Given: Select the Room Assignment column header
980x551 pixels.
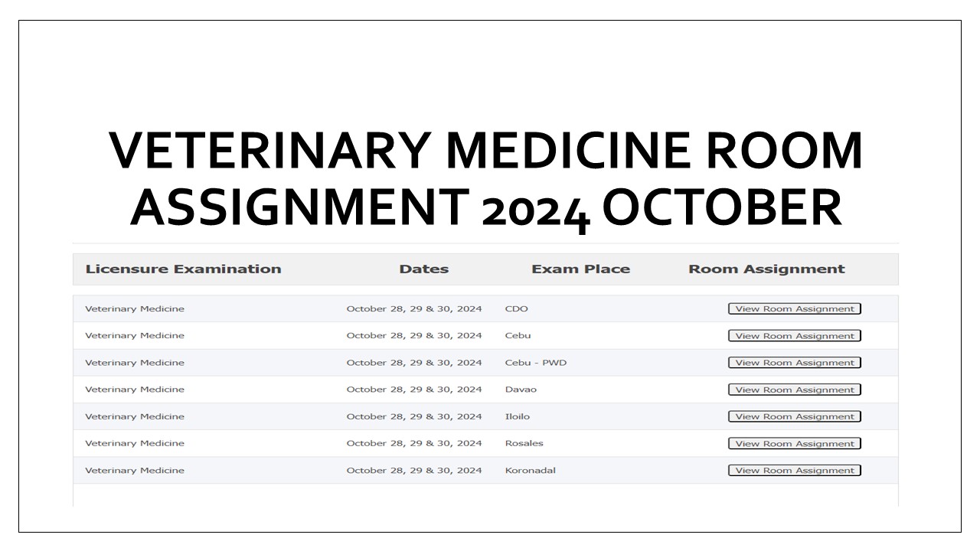Looking at the screenshot, I should tap(766, 269).
